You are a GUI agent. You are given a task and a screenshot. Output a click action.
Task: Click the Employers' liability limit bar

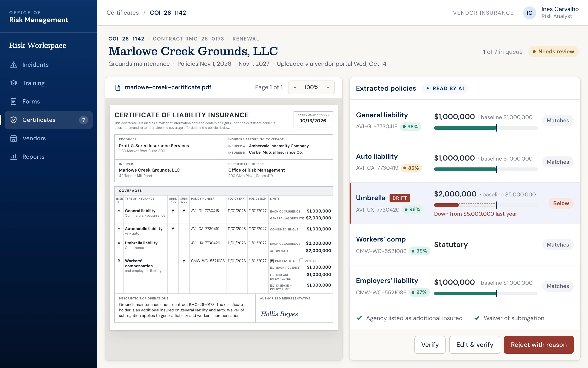click(x=486, y=293)
